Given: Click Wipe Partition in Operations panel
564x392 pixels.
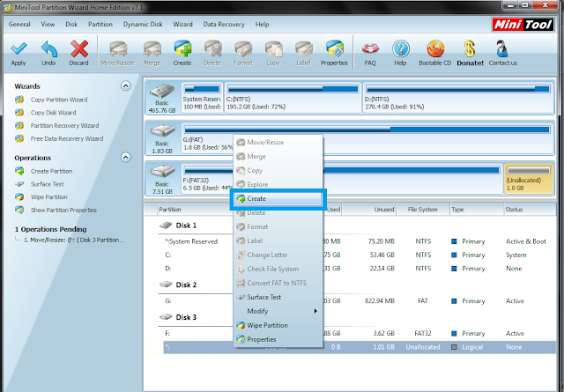Looking at the screenshot, I should [49, 197].
